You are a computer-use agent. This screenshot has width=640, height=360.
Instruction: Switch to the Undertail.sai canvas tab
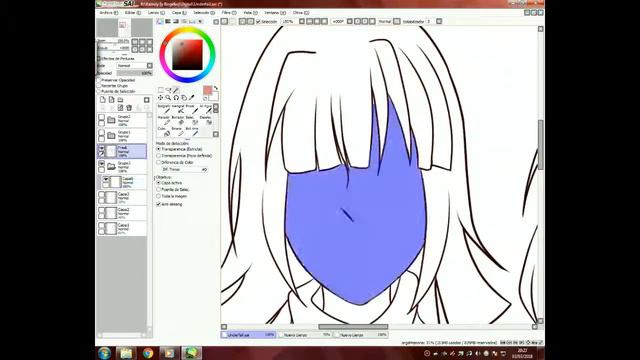pos(248,335)
